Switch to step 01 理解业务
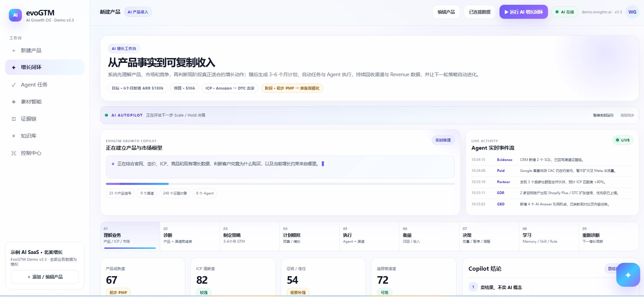 [130, 236]
